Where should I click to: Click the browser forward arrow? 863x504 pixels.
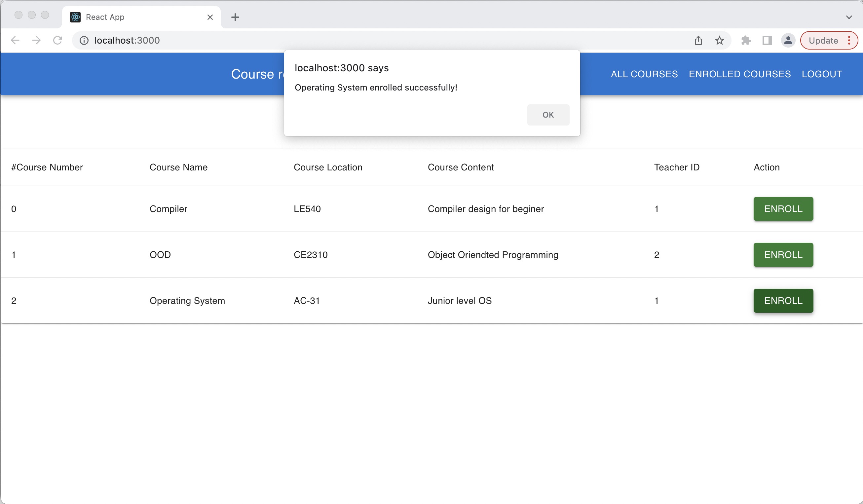[36, 40]
